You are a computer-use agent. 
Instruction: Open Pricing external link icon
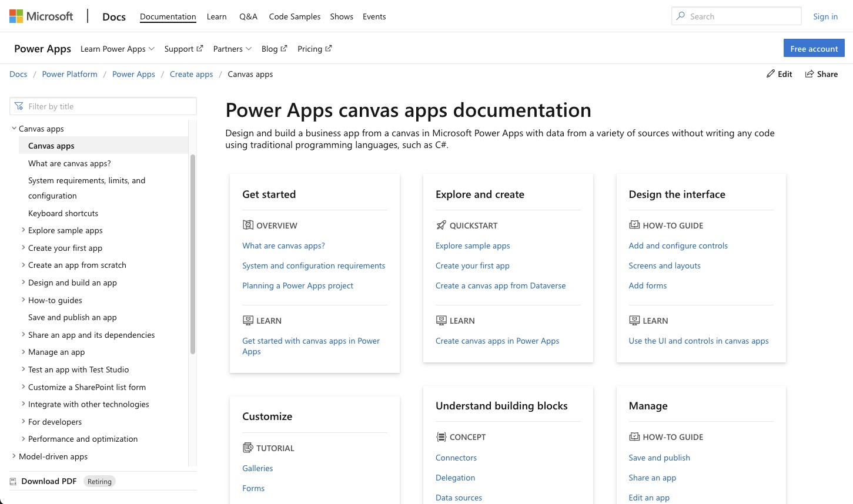329,48
